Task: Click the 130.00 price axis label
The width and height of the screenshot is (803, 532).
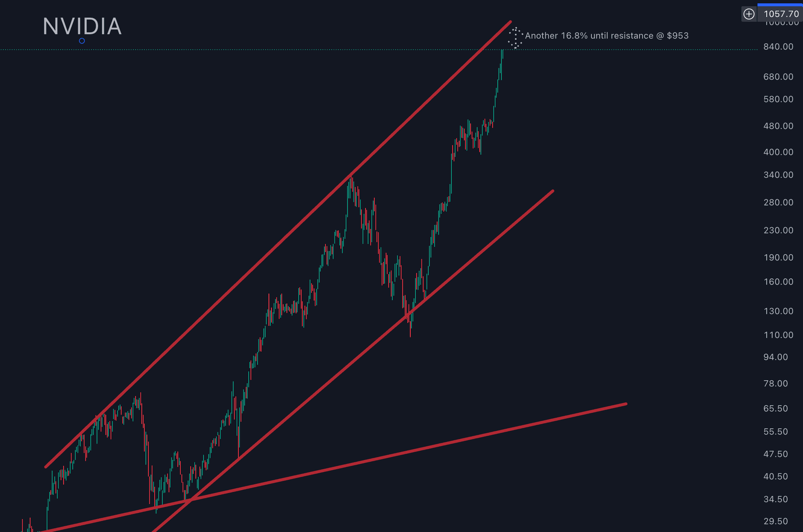Action: coord(778,311)
